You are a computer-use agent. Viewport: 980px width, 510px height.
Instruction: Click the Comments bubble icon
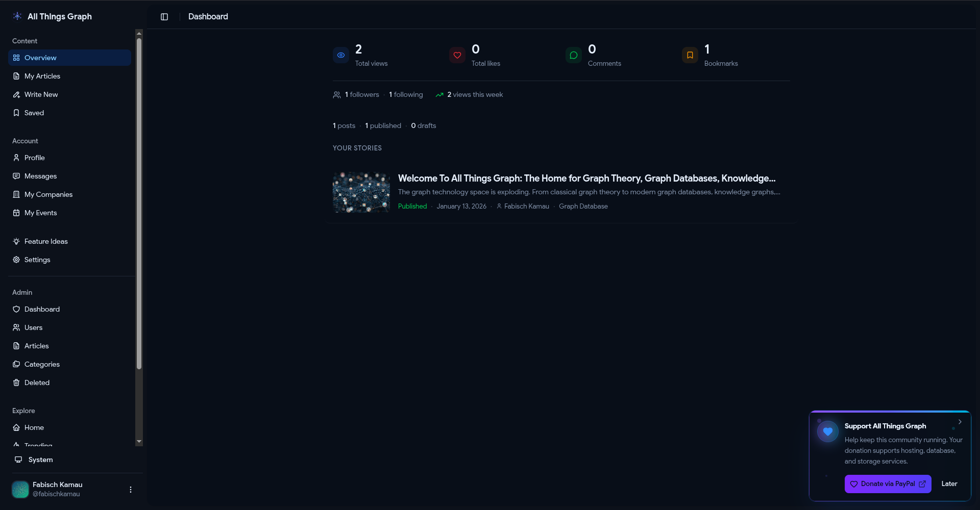574,55
